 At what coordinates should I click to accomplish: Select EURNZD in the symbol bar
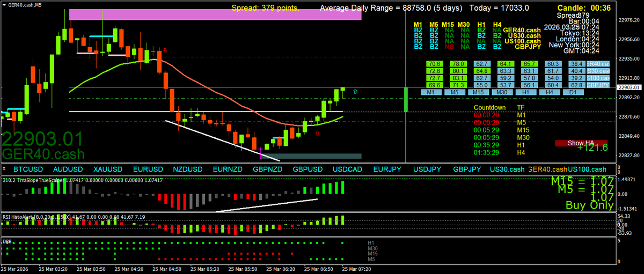[x=228, y=169]
